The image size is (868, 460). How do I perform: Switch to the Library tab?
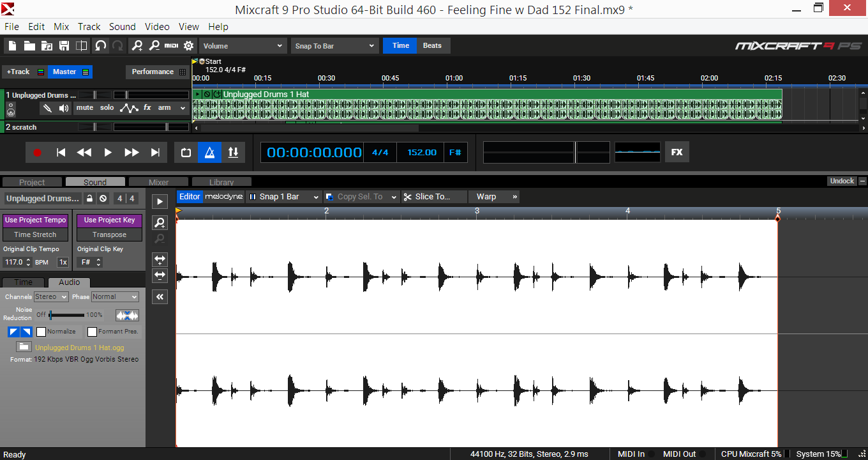tap(221, 182)
